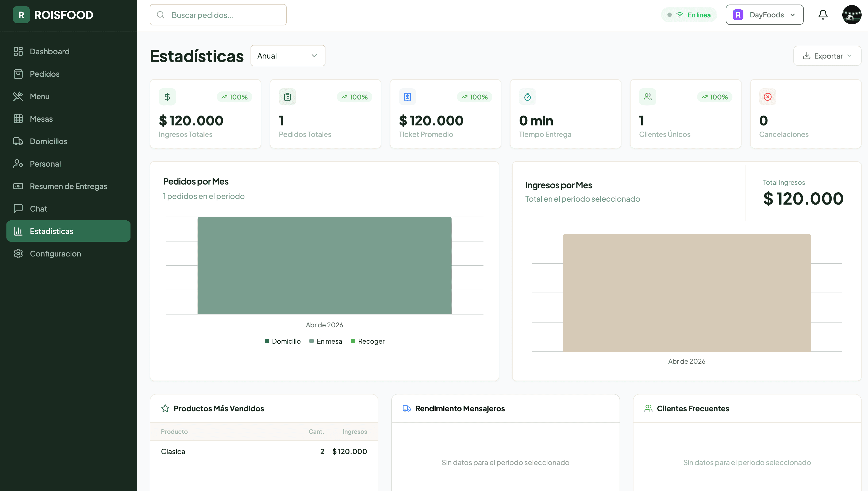Go to Dashboard in the sidebar
Screen dimensions: 868x491
68,51
